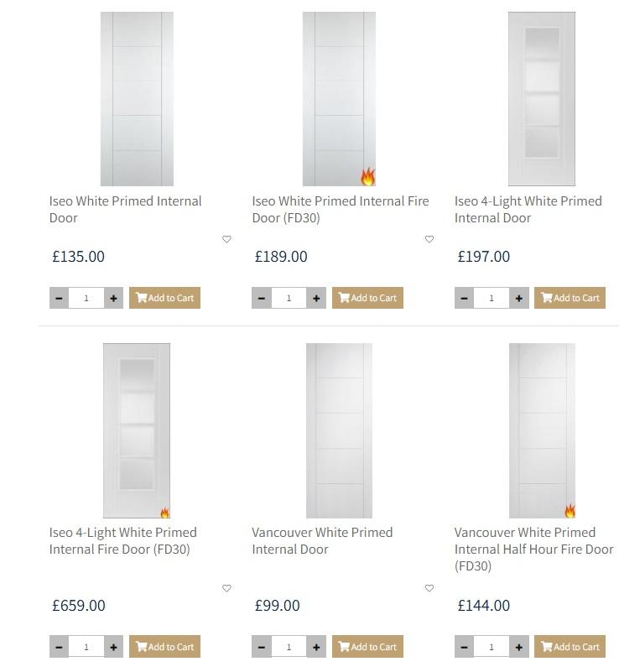The width and height of the screenshot is (619, 672).
Task: Increase quantity for the £135.00 Iseo door
Action: 113,298
